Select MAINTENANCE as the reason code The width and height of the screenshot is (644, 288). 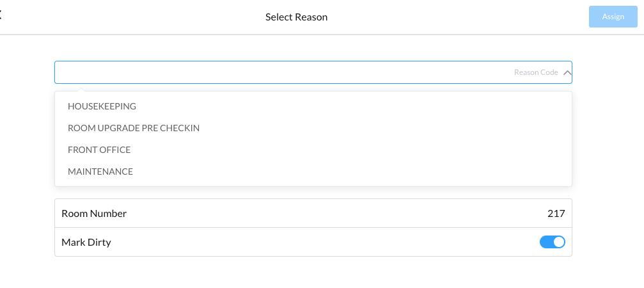point(100,172)
